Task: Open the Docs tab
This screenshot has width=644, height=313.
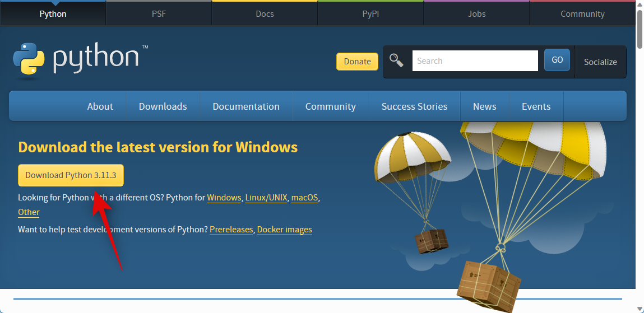Action: click(x=265, y=14)
